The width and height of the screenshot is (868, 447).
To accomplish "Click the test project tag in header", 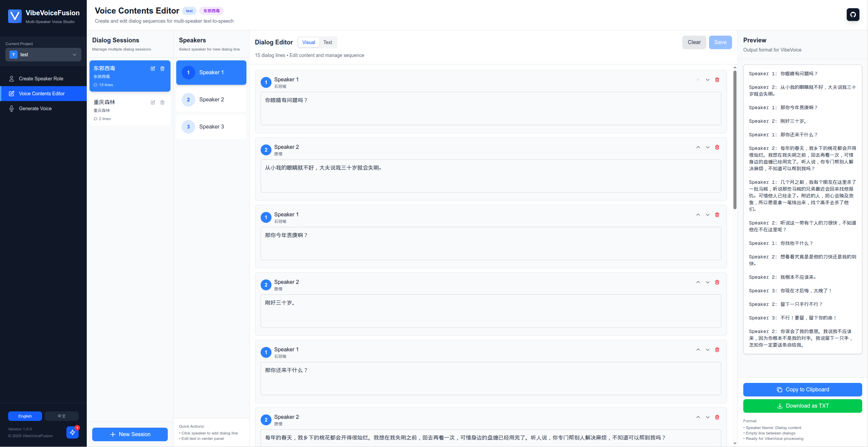I will pos(189,11).
